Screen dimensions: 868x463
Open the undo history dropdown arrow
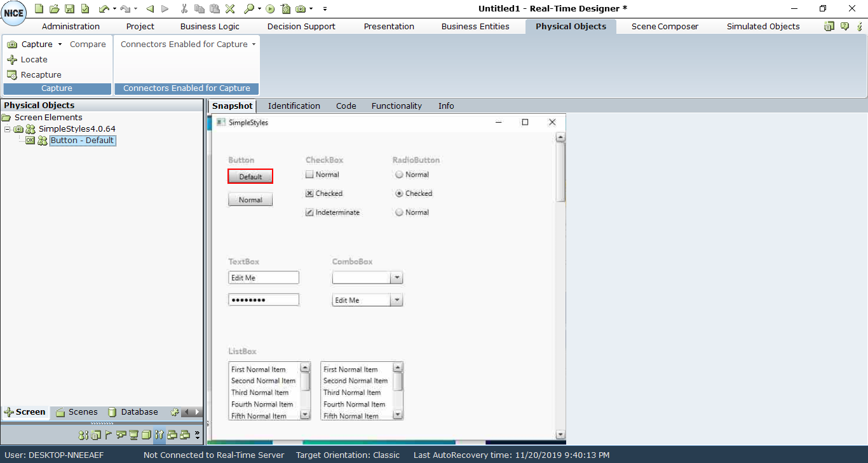click(115, 9)
